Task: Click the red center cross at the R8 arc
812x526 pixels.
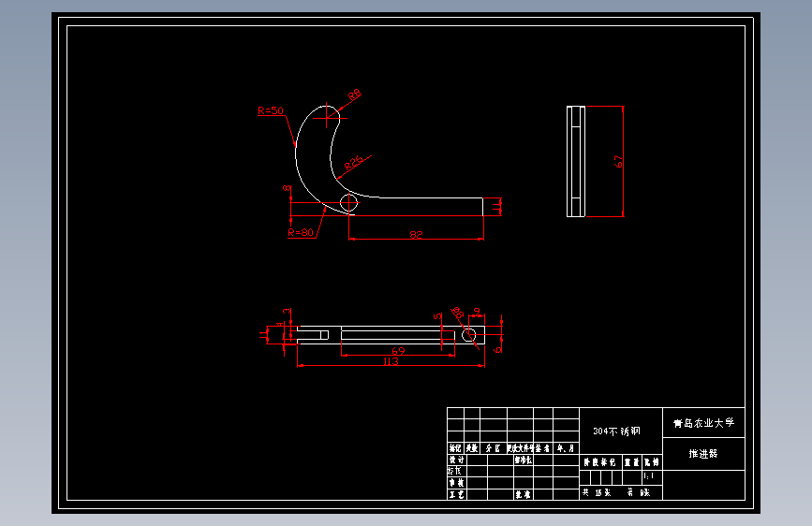Action: tap(327, 118)
